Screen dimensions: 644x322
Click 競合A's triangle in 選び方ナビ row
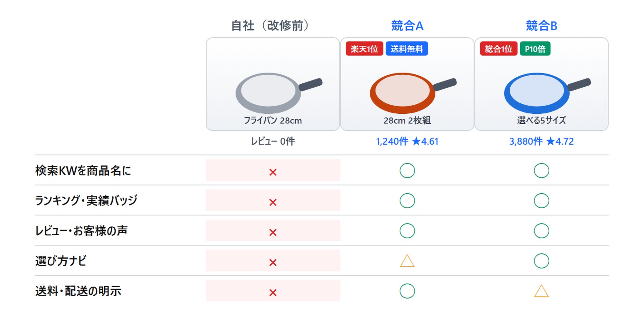pos(407,261)
